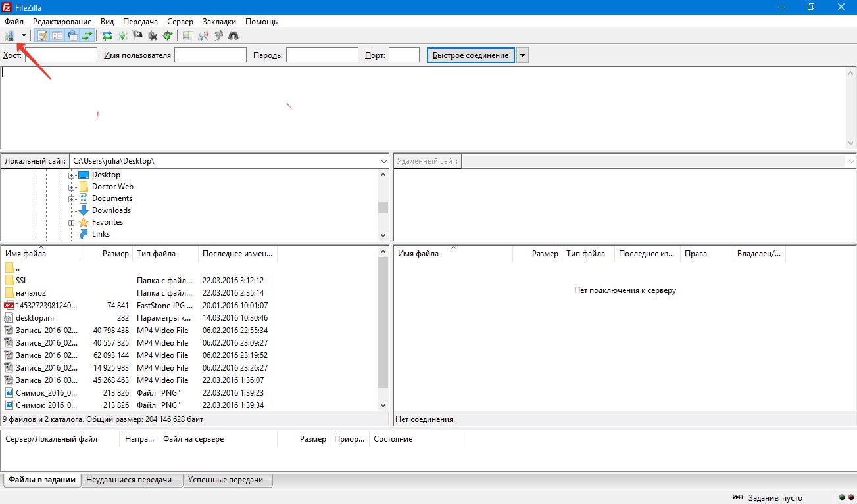Click the Быстрое соединение button
Image resolution: width=857 pixels, height=504 pixels.
(470, 55)
